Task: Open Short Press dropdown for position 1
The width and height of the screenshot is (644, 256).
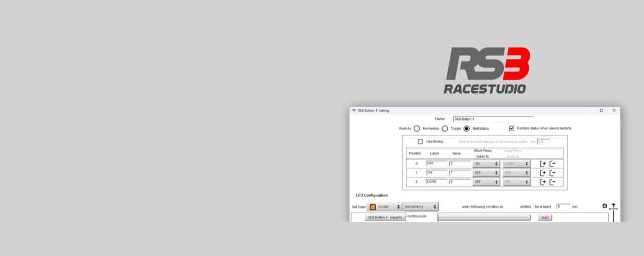Action: [x=486, y=173]
